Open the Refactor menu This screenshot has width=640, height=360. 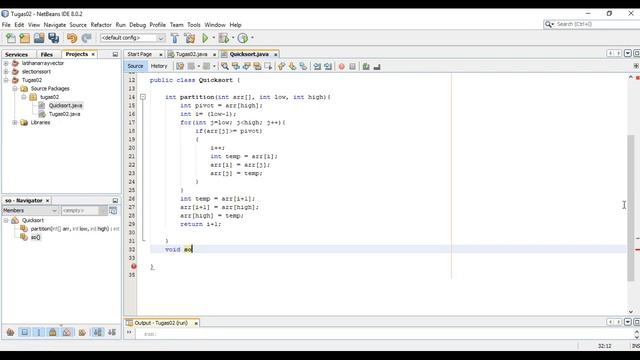coord(101,25)
